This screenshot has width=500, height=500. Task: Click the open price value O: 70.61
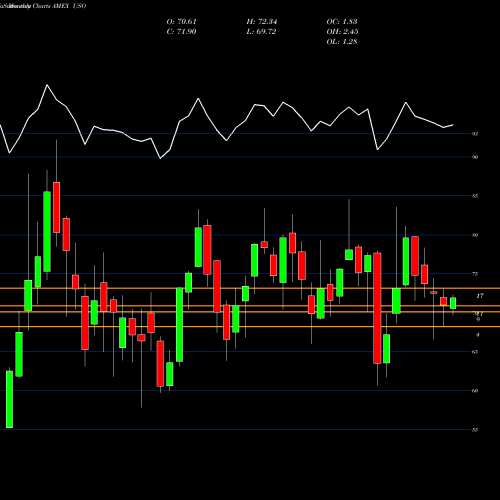pyautogui.click(x=182, y=22)
